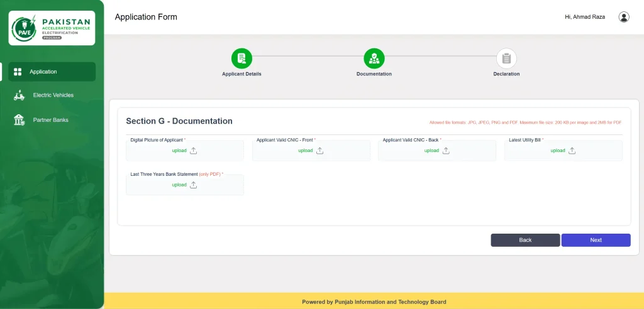Select the Declaration step icon
The height and width of the screenshot is (309, 644).
(506, 58)
